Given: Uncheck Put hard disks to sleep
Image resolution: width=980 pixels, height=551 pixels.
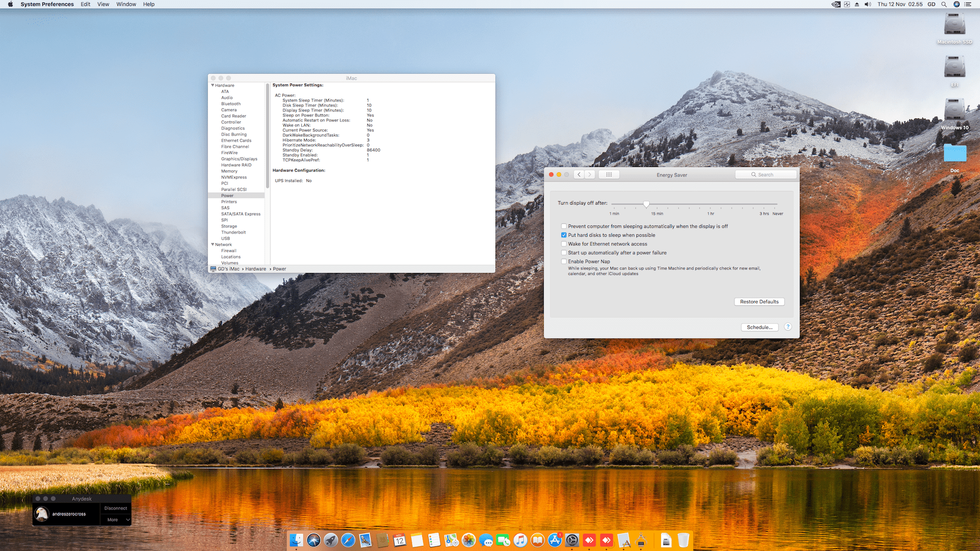Looking at the screenshot, I should point(564,235).
